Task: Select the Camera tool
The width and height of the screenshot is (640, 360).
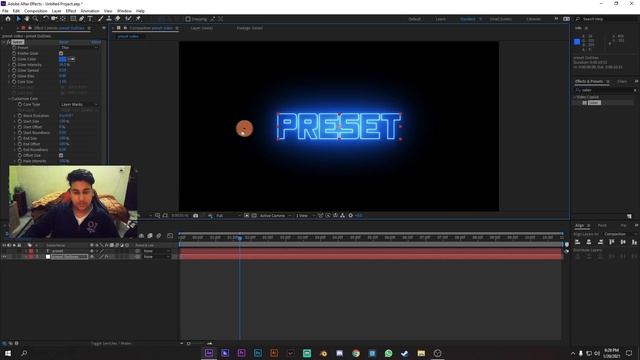Action: pyautogui.click(x=54, y=19)
